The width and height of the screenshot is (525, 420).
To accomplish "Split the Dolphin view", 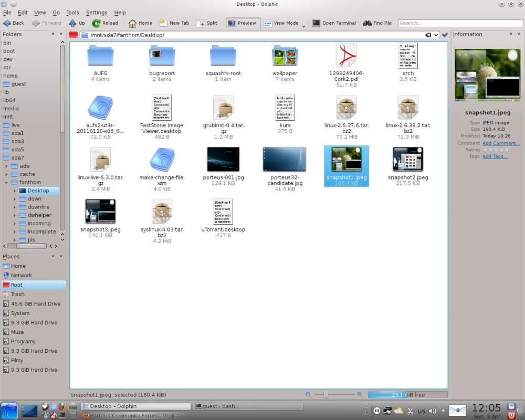I will [201, 23].
